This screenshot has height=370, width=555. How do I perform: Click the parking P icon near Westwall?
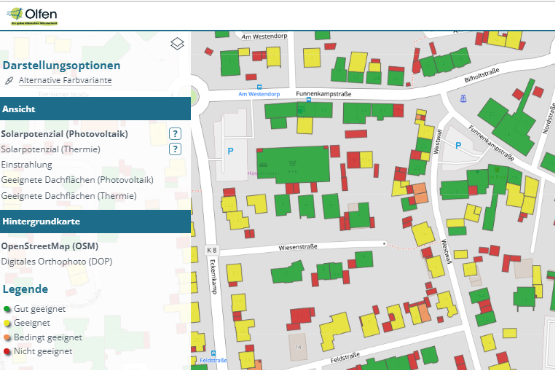point(458,145)
